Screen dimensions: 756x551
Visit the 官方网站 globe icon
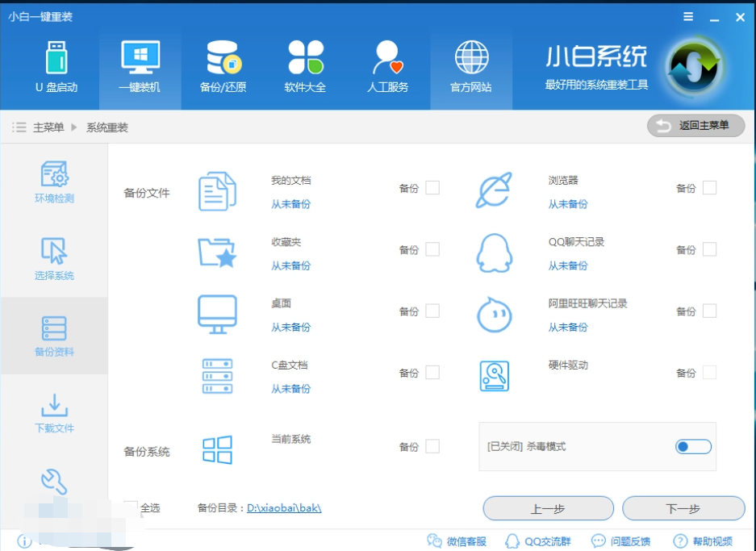point(471,57)
